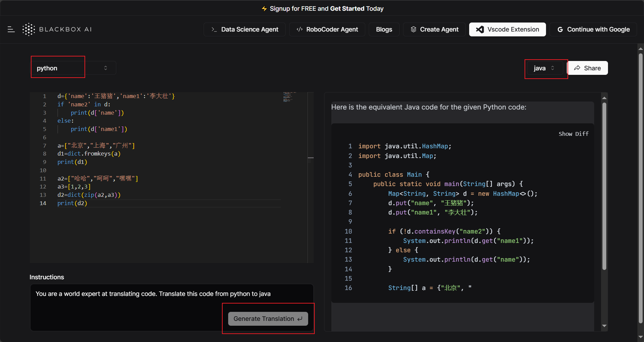Click into the Instructions text field
This screenshot has width=644, height=342.
pyautogui.click(x=172, y=307)
